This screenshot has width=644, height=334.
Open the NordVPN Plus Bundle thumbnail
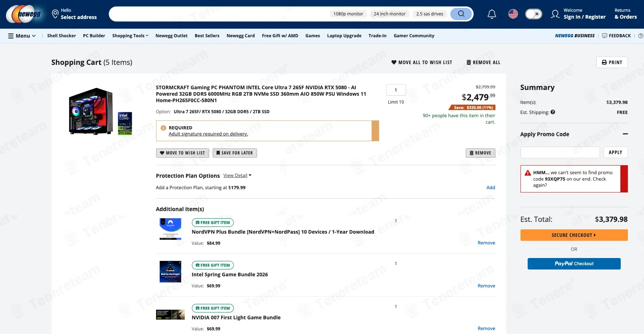click(170, 229)
